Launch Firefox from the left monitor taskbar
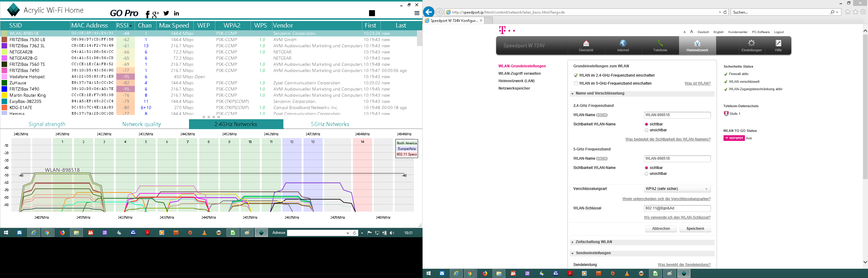 click(x=62, y=233)
